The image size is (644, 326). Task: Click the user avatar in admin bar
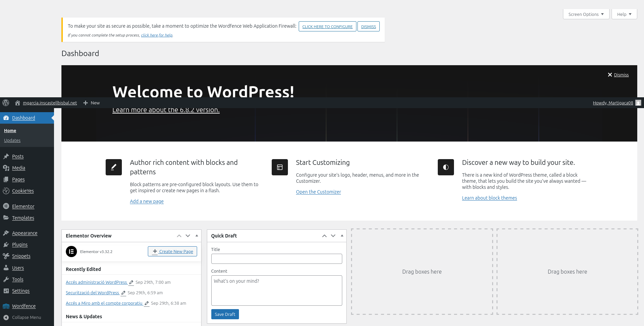[x=638, y=103]
